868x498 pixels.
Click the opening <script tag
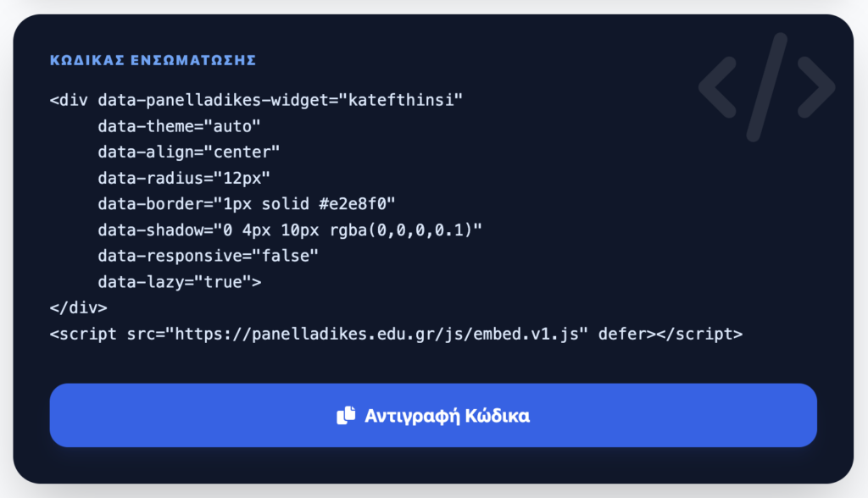pos(84,334)
